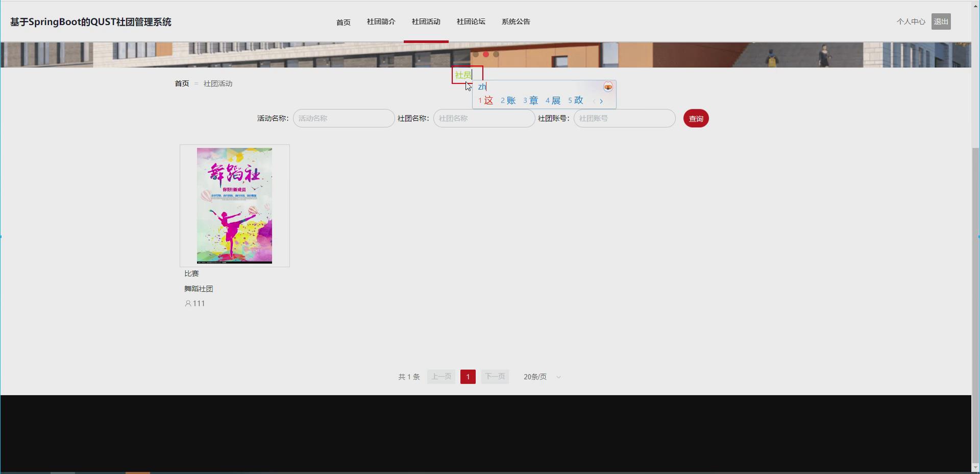The image size is (980, 474).
Task: Click the 退出 logout button
Action: pos(941,21)
